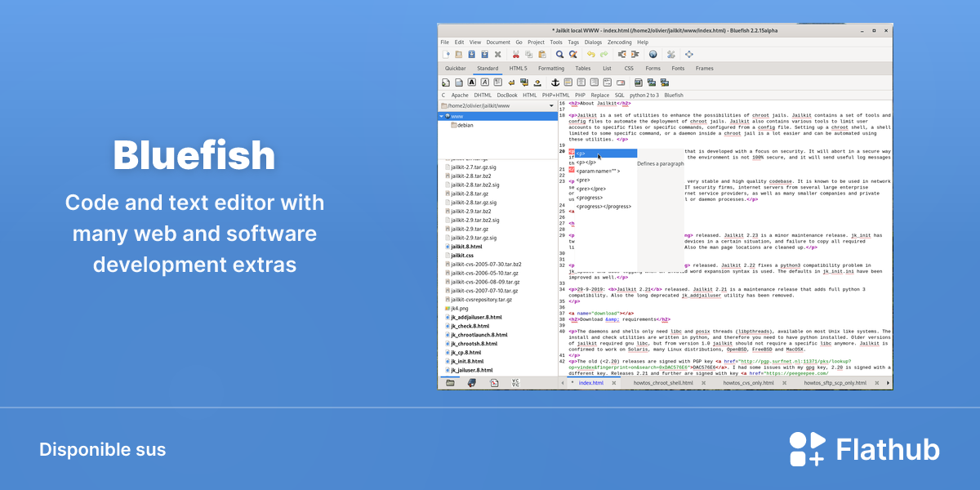Click the Break return-arrow icon
This screenshot has width=980, height=490.
point(511,82)
